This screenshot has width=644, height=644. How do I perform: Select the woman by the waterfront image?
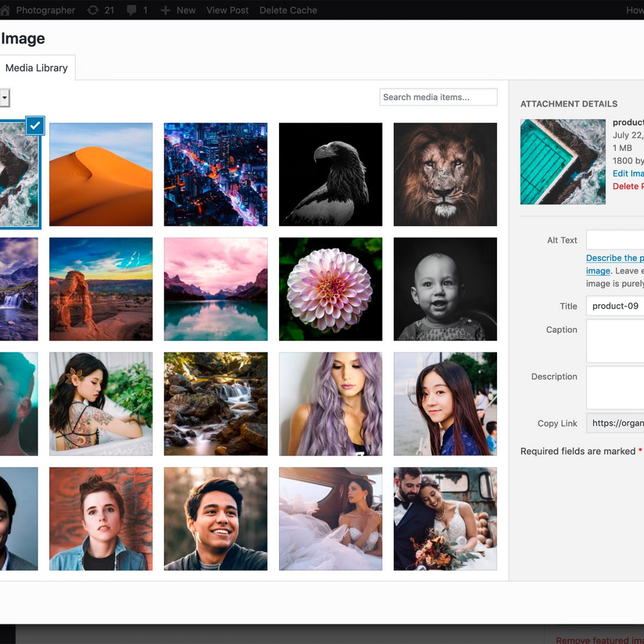point(445,404)
